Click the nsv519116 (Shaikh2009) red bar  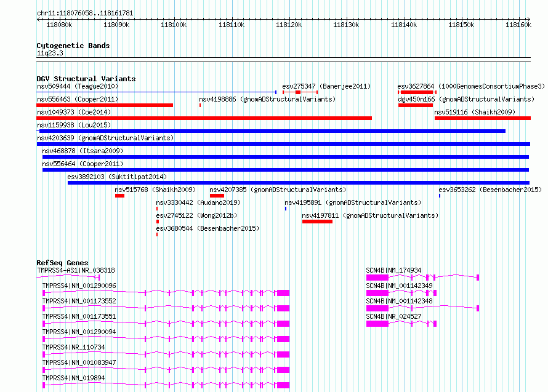(483, 118)
